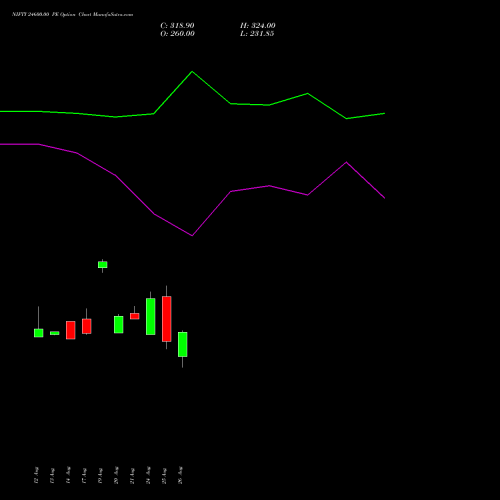Image resolution: width=500 pixels, height=500 pixels.
Task: Click the red candle for 17 Aug
Action: coord(87,326)
